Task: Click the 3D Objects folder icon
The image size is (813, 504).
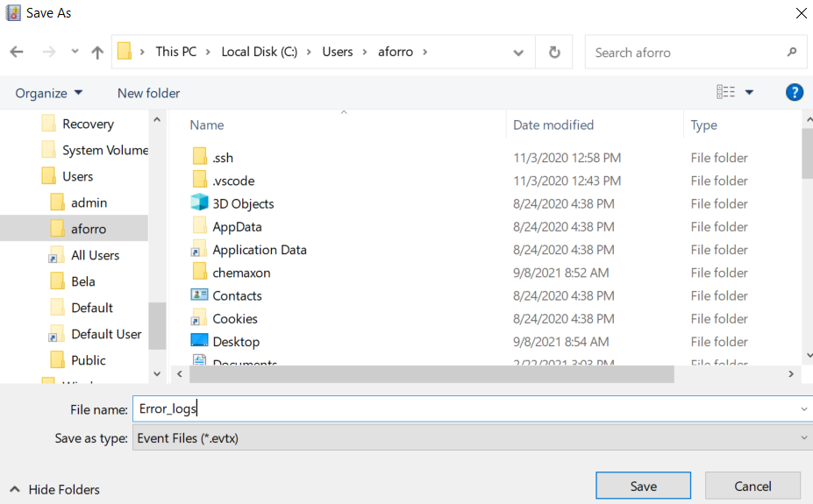Action: 199,203
